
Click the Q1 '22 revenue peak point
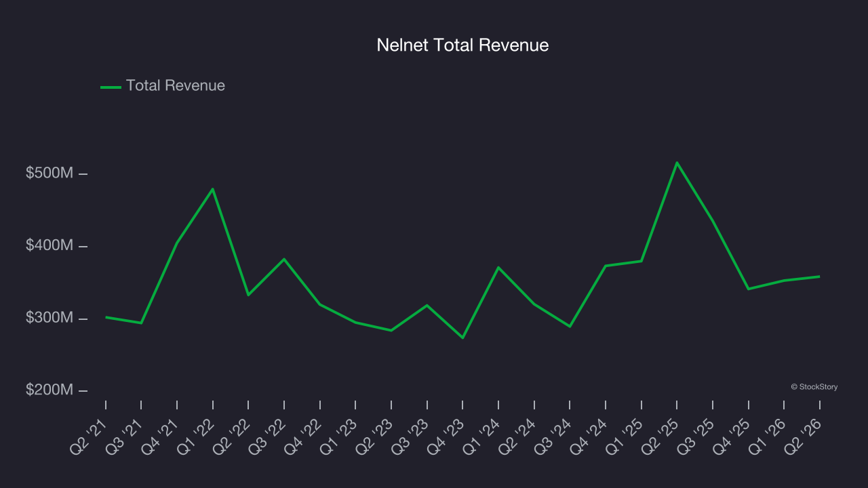pyautogui.click(x=213, y=189)
